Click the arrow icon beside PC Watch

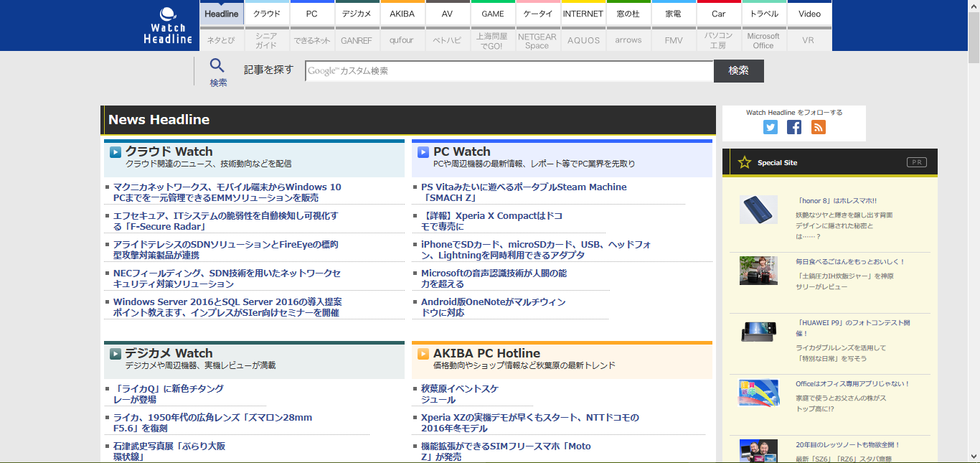coord(423,152)
